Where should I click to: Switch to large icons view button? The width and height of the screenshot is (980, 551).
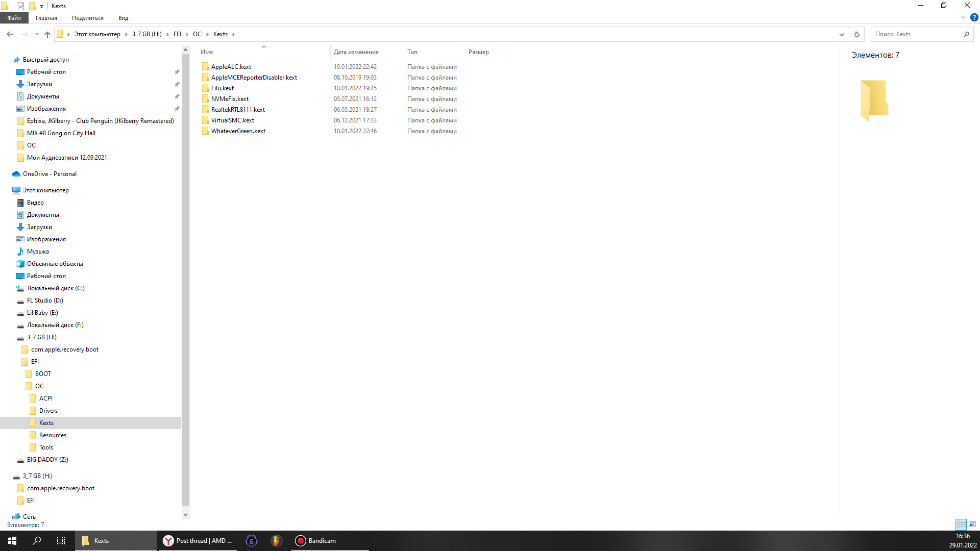click(972, 524)
